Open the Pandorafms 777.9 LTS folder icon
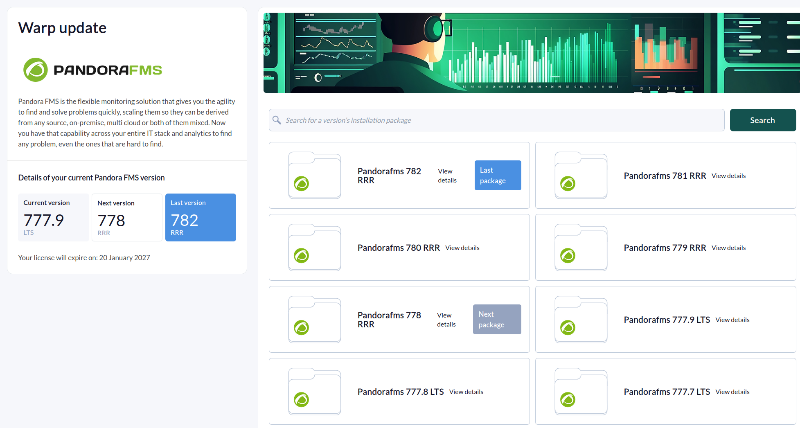Image resolution: width=800 pixels, height=428 pixels. pyautogui.click(x=581, y=319)
